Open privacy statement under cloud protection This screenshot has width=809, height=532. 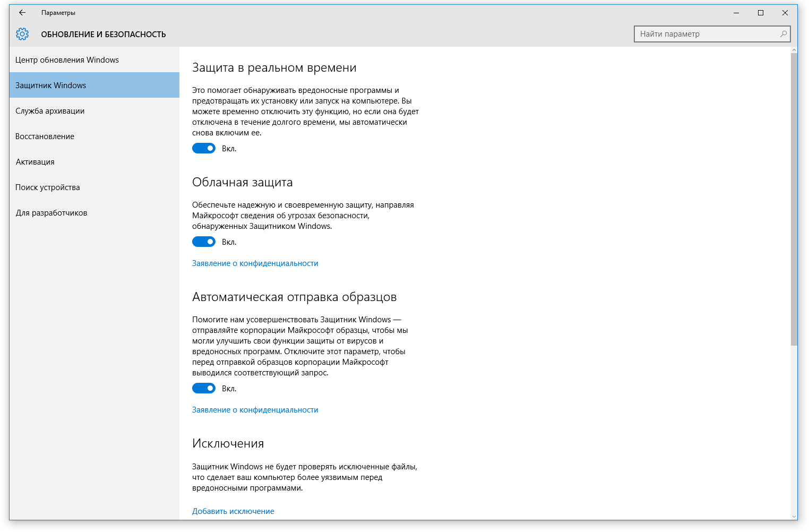click(x=255, y=263)
